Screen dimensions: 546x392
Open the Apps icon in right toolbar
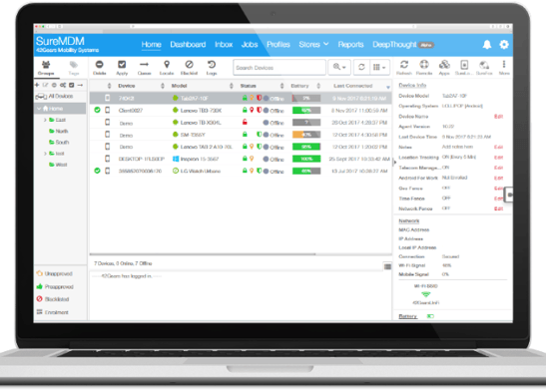pos(444,65)
